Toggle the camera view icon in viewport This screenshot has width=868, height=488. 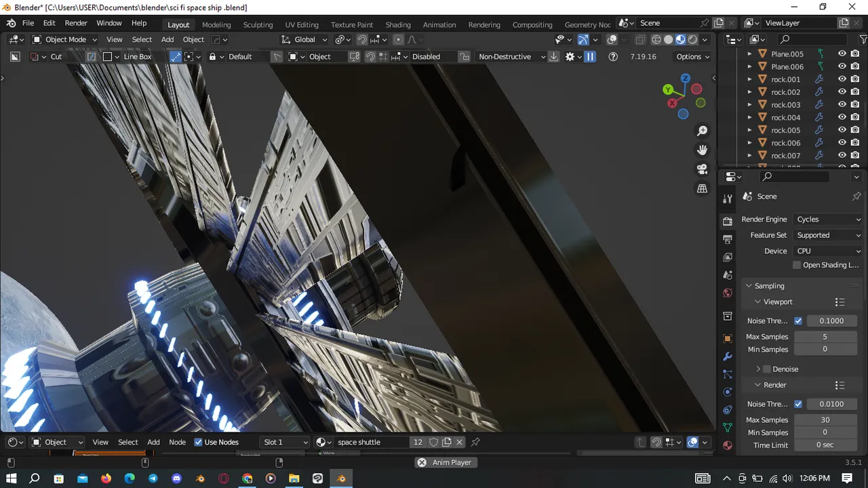click(x=703, y=169)
